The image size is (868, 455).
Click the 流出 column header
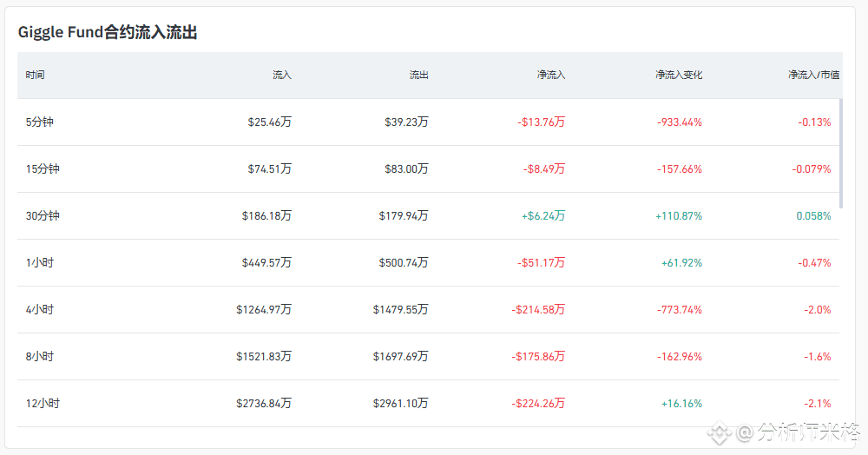point(419,76)
